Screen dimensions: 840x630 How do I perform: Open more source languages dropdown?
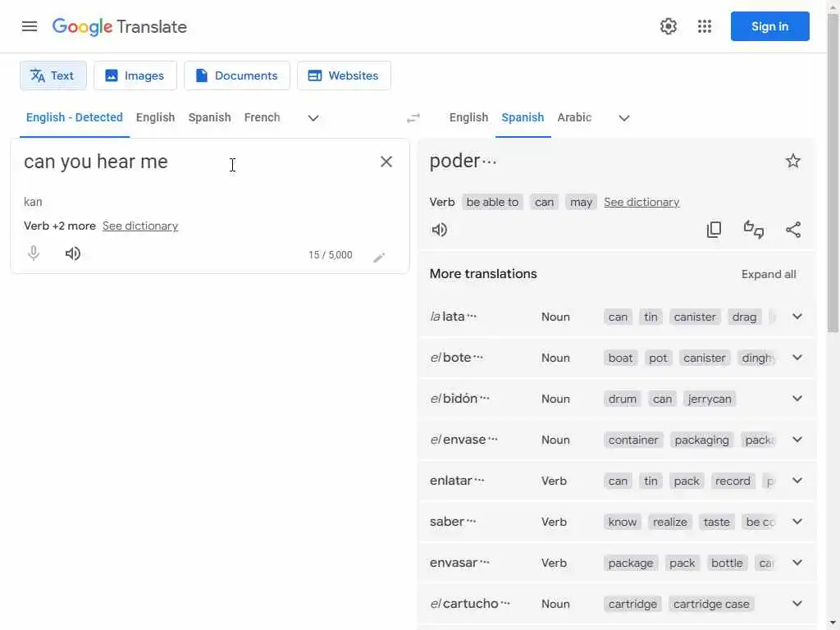coord(313,118)
